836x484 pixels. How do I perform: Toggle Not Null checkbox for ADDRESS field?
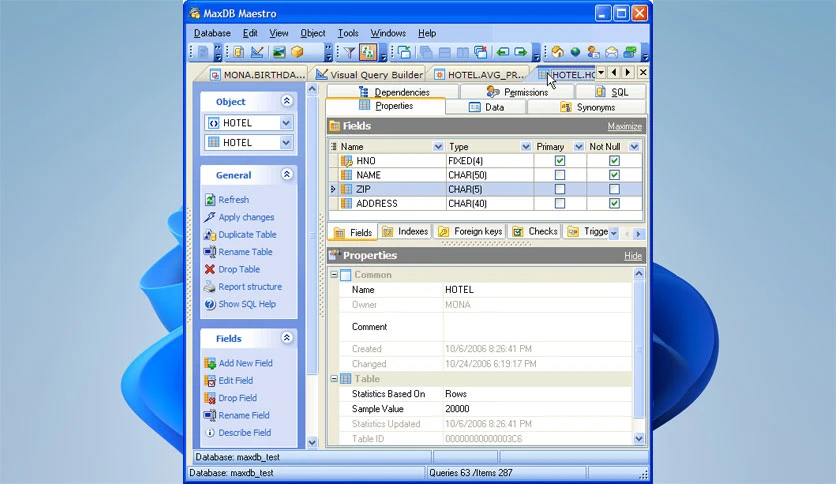coord(614,203)
